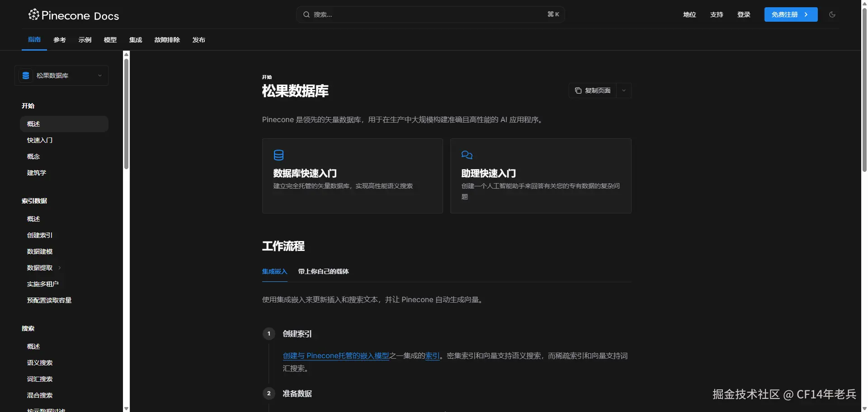The image size is (868, 412).
Task: Open the 松果数据库 product dropdown
Action: [61, 76]
